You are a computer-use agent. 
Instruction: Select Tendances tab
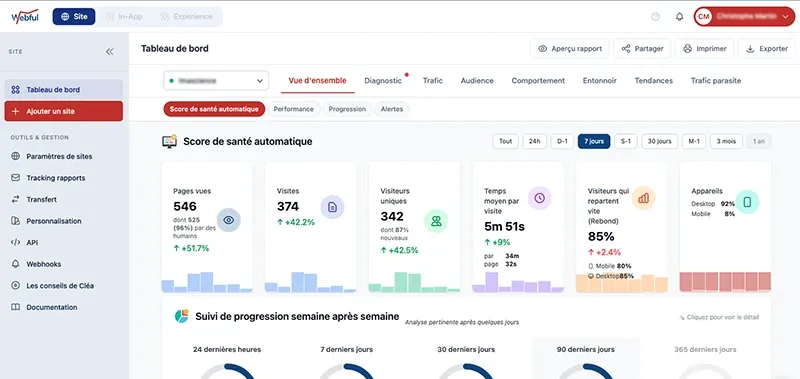coord(654,81)
